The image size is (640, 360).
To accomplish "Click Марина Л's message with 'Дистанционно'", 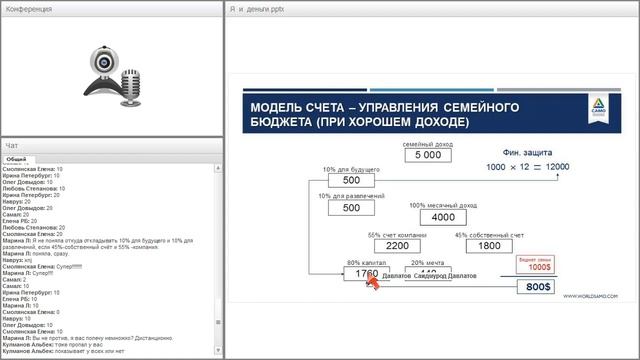I will tap(88, 338).
